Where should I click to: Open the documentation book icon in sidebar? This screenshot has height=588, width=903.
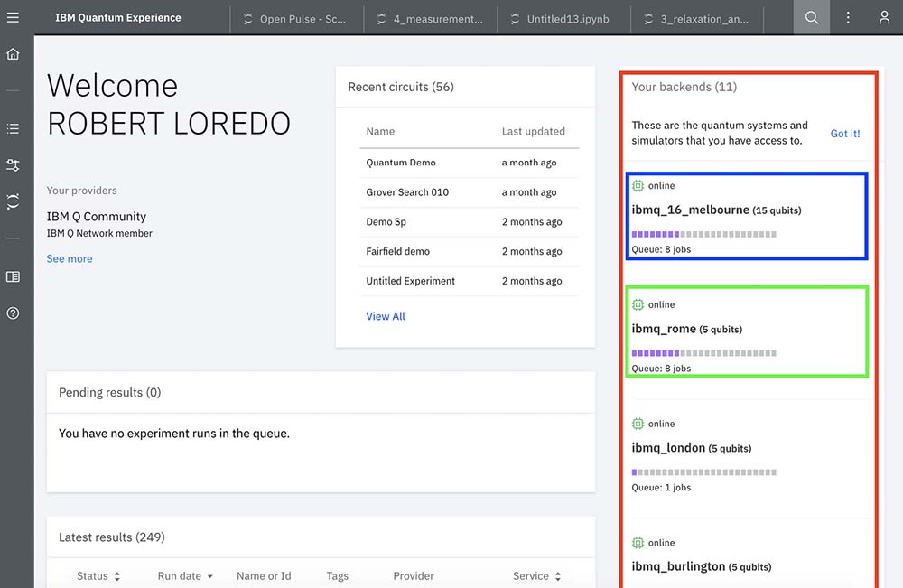(13, 276)
